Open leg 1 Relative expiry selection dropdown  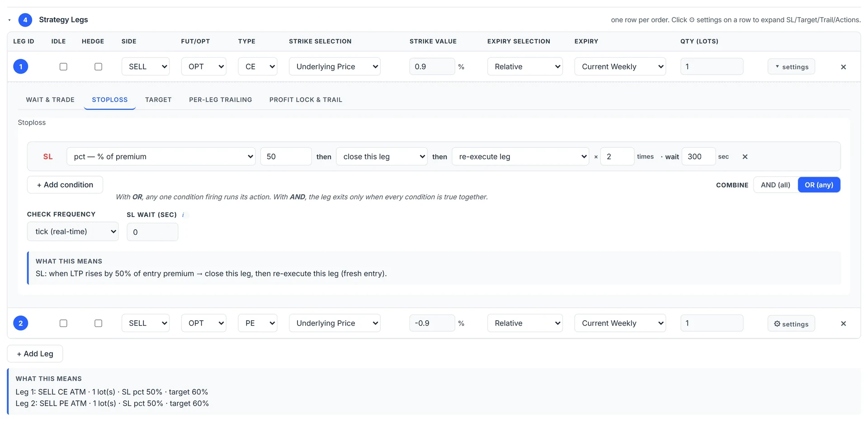coord(525,66)
